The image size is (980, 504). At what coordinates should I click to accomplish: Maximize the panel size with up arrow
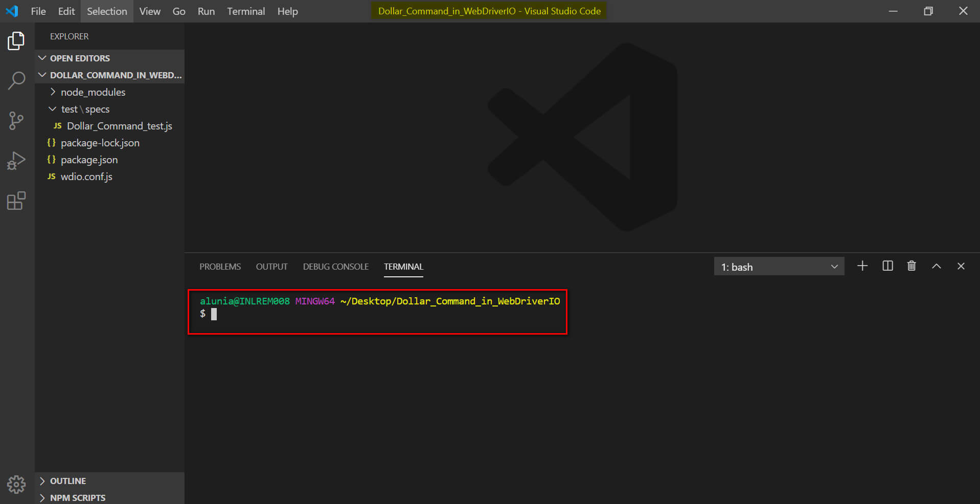[936, 266]
